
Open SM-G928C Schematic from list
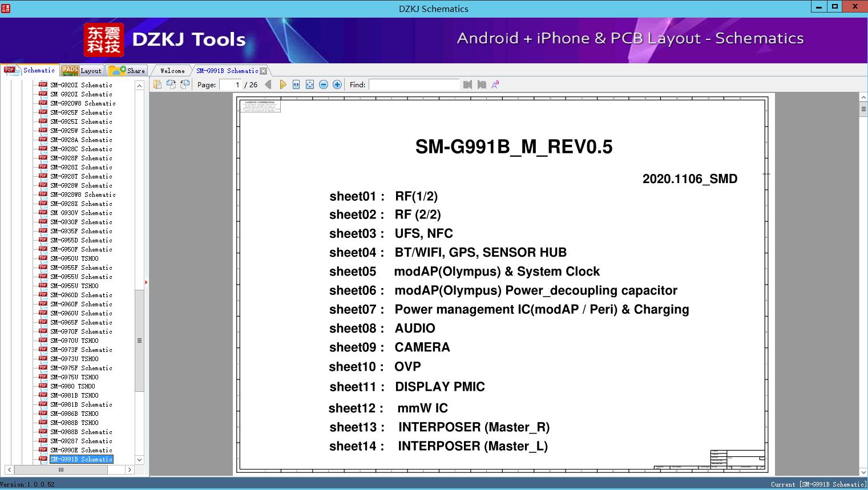[x=81, y=149]
